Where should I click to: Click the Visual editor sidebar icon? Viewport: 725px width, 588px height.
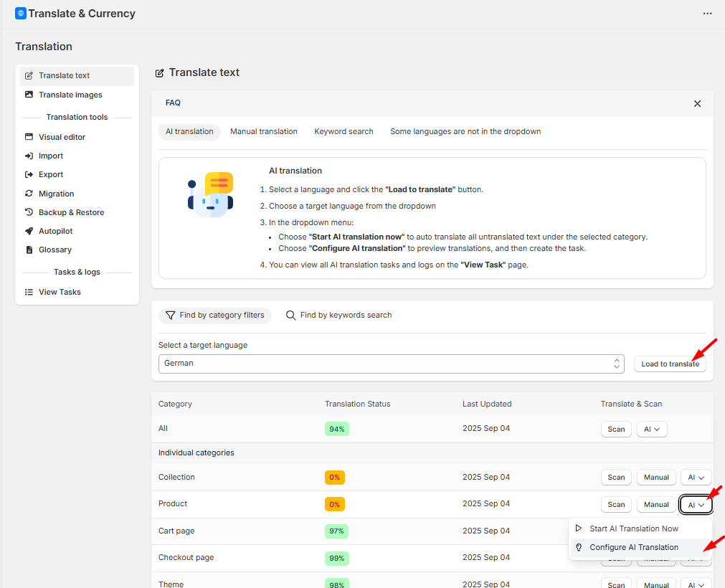click(x=29, y=137)
